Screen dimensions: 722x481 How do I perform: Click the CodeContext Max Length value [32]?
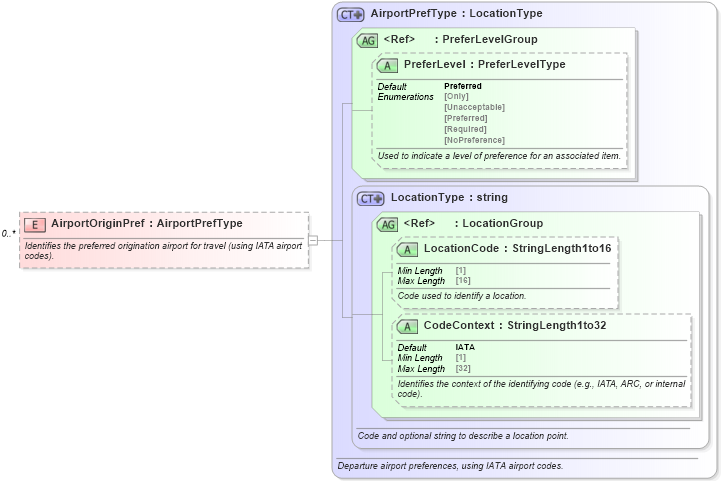(x=463, y=368)
